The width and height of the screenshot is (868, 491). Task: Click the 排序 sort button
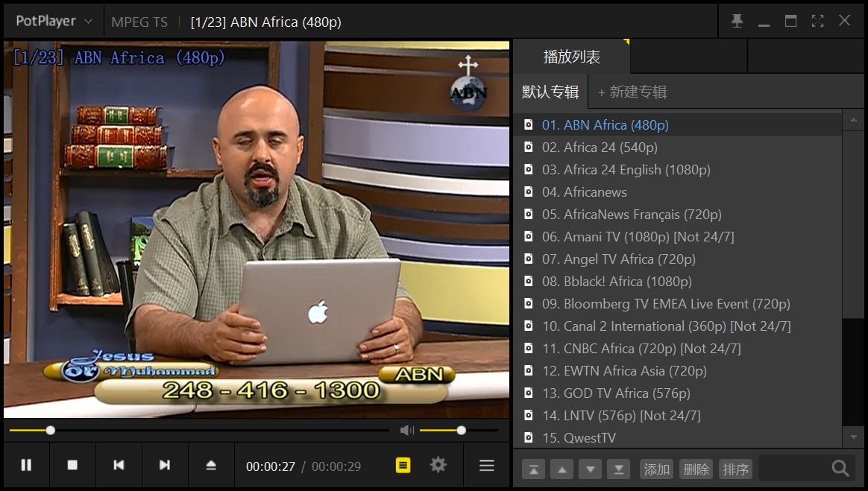[x=735, y=469]
